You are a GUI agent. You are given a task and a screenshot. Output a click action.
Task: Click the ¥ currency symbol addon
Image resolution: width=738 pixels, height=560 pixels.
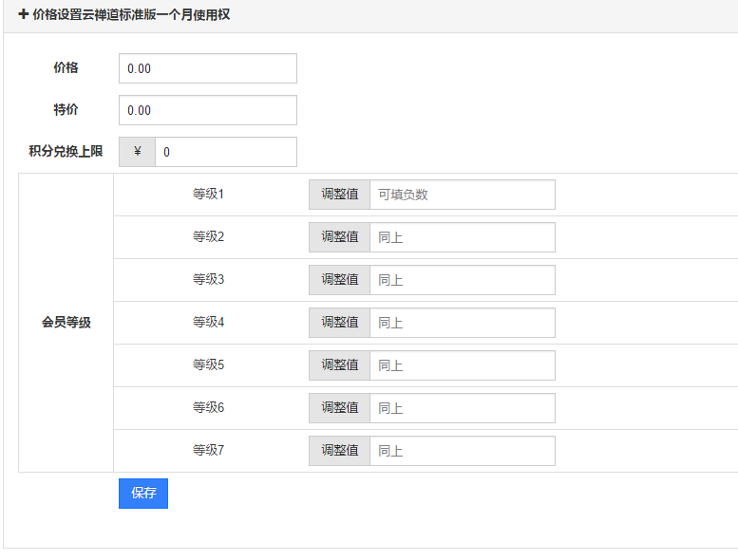(138, 152)
